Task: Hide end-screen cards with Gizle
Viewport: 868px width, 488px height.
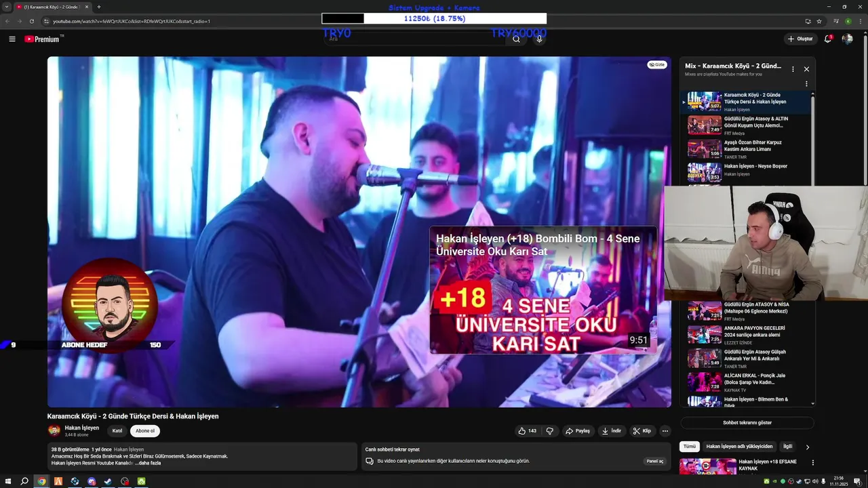Action: (657, 64)
